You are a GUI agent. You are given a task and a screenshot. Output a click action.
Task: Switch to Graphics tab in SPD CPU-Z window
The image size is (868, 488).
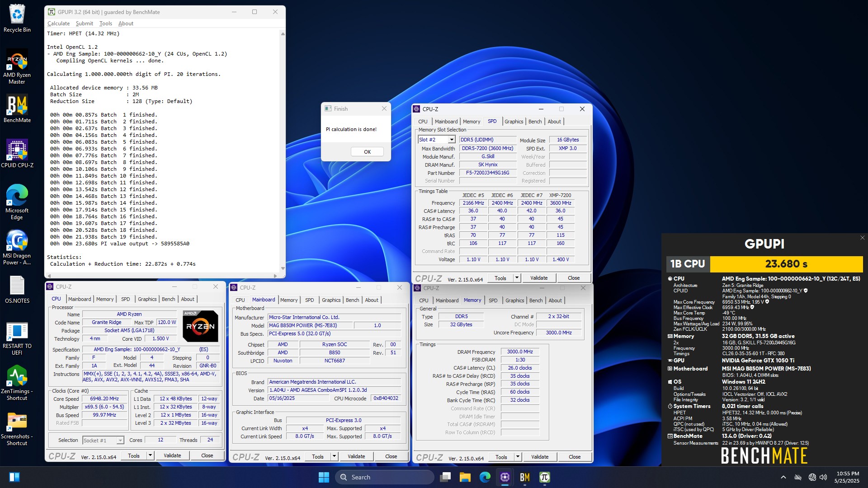[514, 122]
